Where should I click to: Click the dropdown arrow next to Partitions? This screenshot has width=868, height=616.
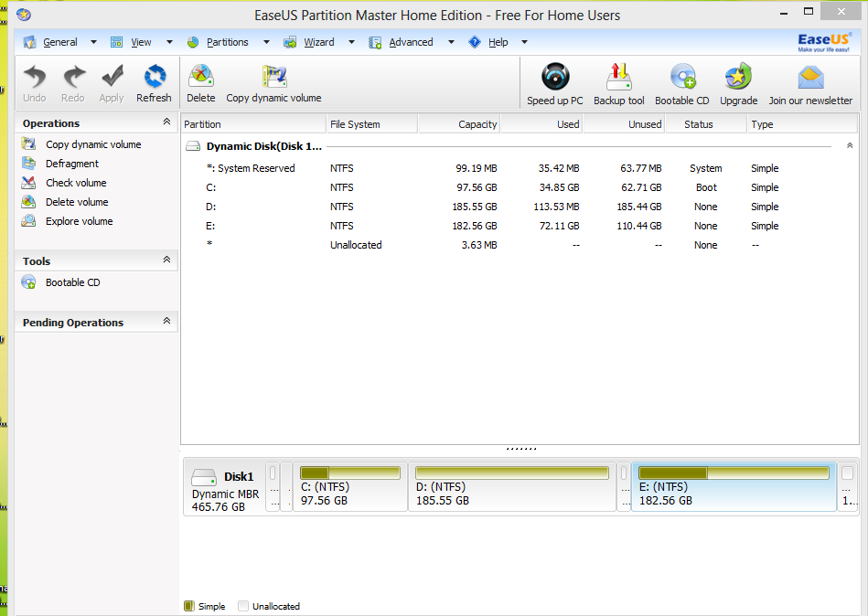point(266,42)
